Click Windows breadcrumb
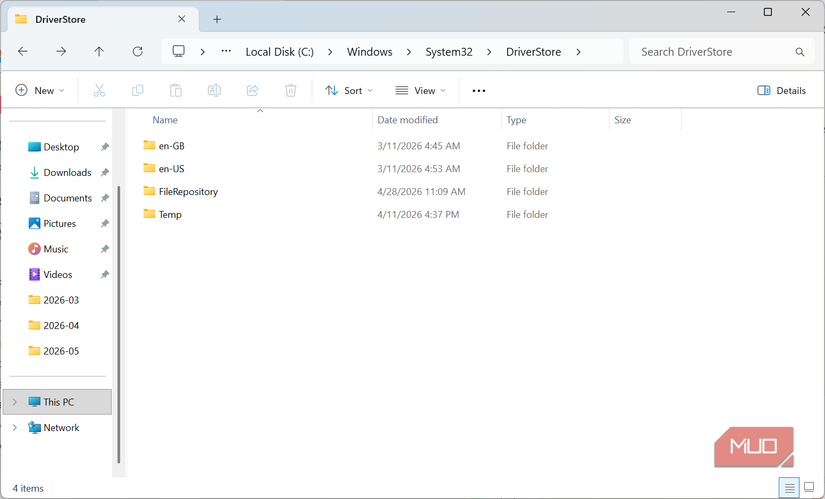 point(369,52)
